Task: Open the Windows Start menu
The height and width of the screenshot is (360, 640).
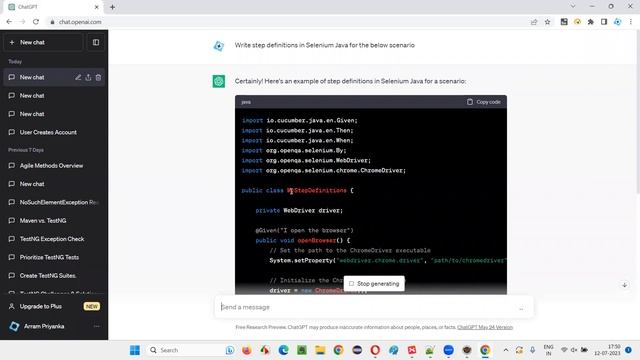Action: pyautogui.click(x=135, y=350)
